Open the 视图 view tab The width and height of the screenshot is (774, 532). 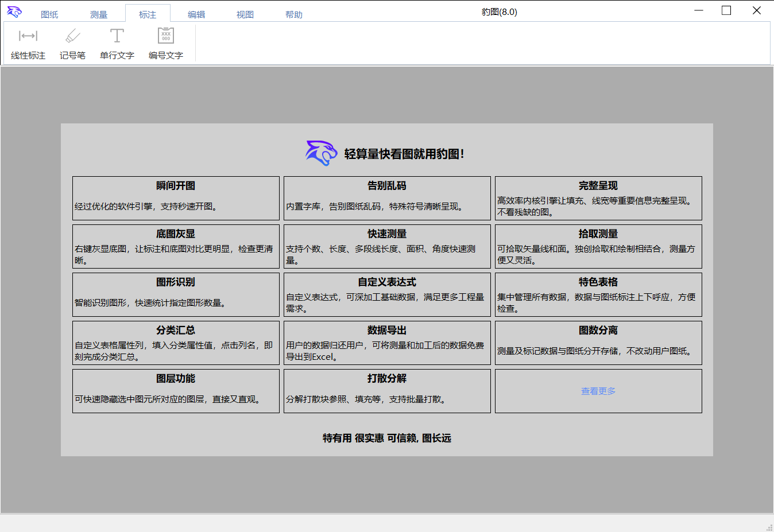coord(245,14)
